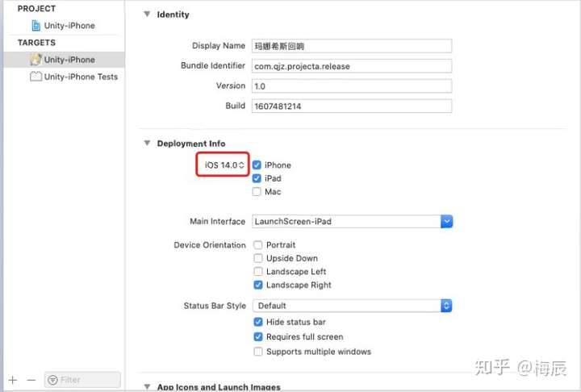
Task: Toggle Hide status bar option
Action: 258,322
